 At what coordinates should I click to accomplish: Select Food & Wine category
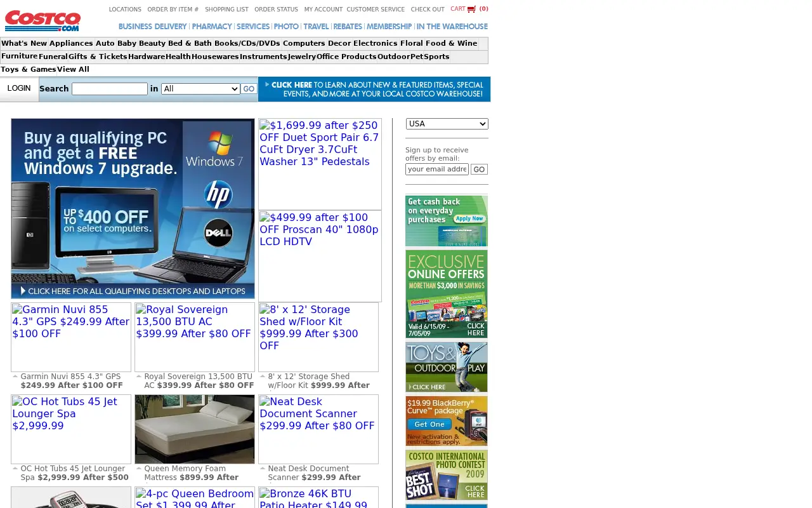(452, 44)
